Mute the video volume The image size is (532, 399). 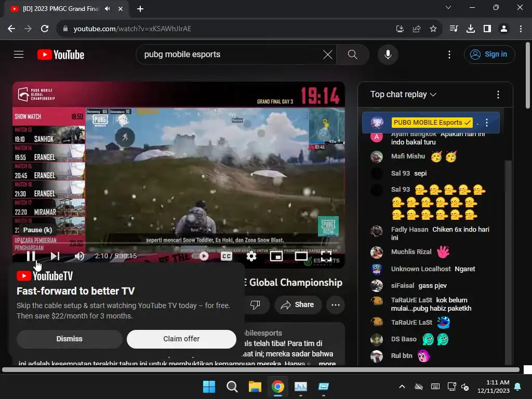[x=79, y=256]
